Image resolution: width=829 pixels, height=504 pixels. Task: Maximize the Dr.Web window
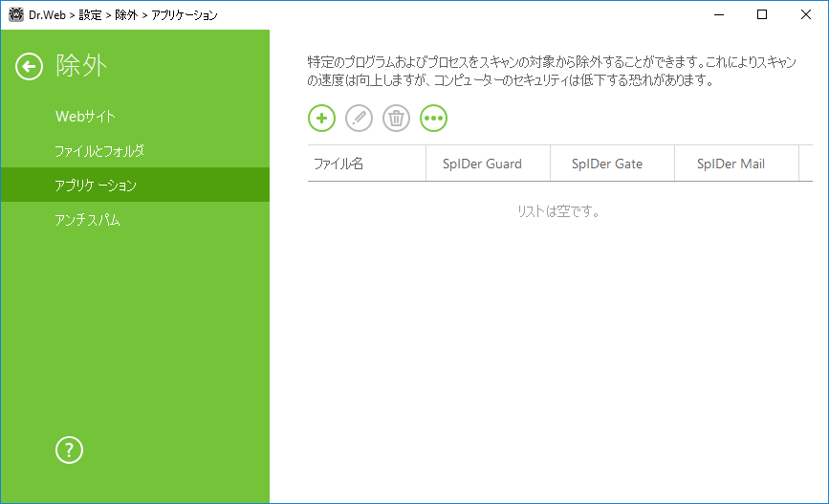[762, 14]
